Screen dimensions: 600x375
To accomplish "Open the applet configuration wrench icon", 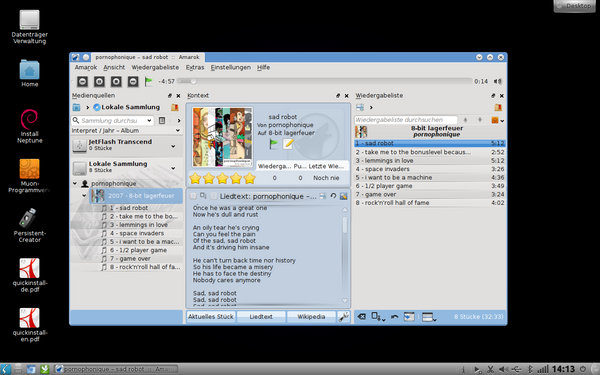I will tap(343, 317).
